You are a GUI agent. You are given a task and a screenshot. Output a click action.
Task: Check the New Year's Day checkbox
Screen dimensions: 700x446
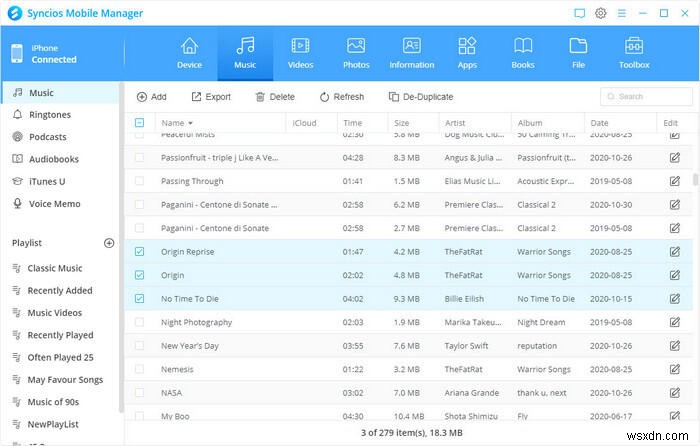[x=139, y=346]
